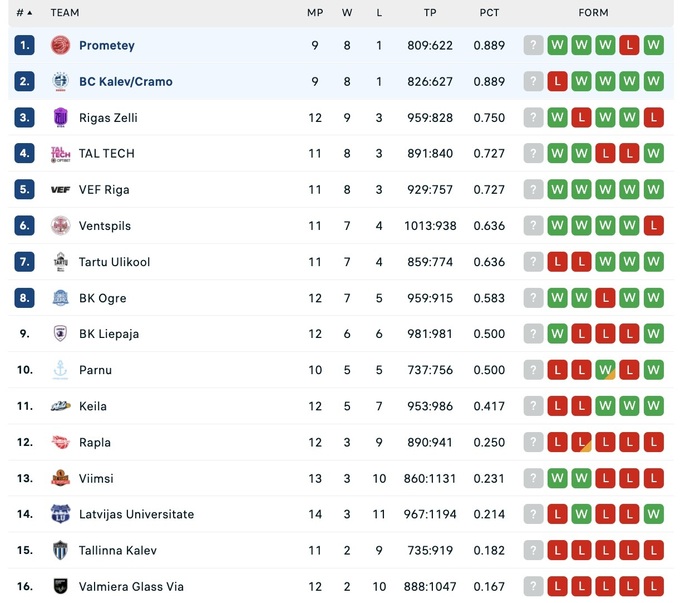Click Rapla's most recent L form badge

coord(654,442)
